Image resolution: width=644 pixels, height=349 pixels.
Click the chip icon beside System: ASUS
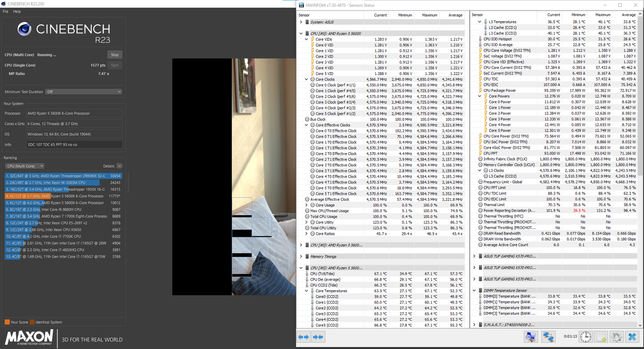point(307,22)
